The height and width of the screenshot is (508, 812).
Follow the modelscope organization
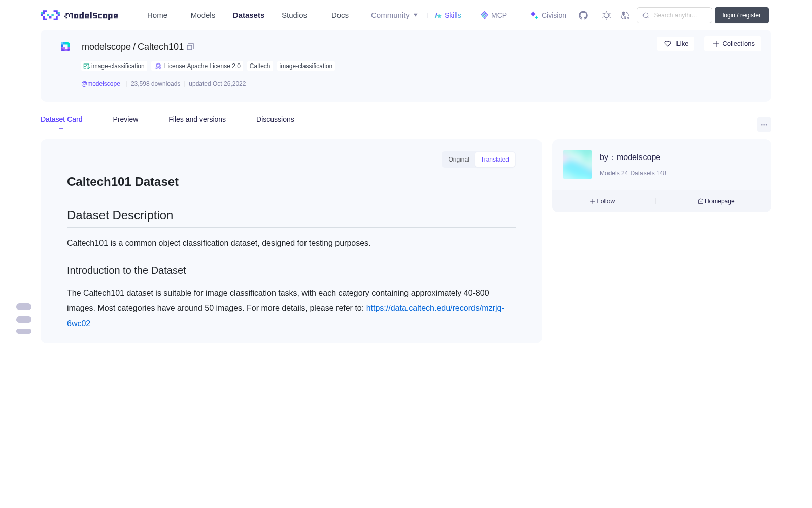click(x=602, y=201)
